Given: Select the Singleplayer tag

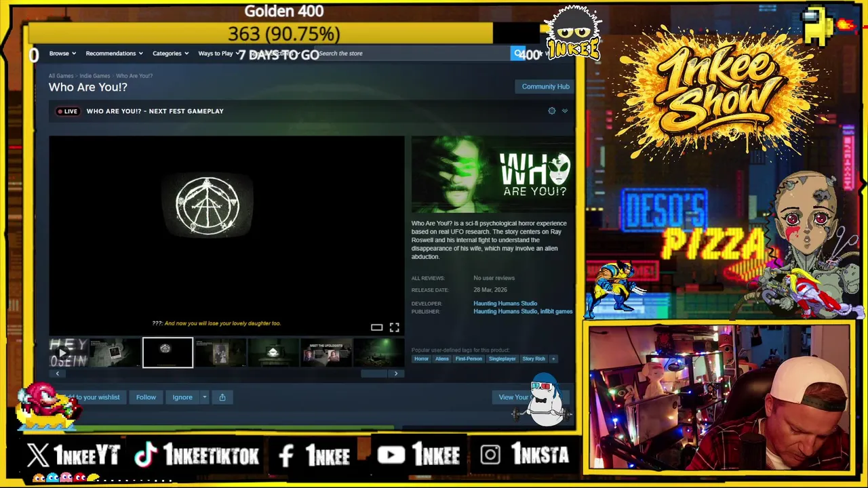Looking at the screenshot, I should tap(502, 359).
